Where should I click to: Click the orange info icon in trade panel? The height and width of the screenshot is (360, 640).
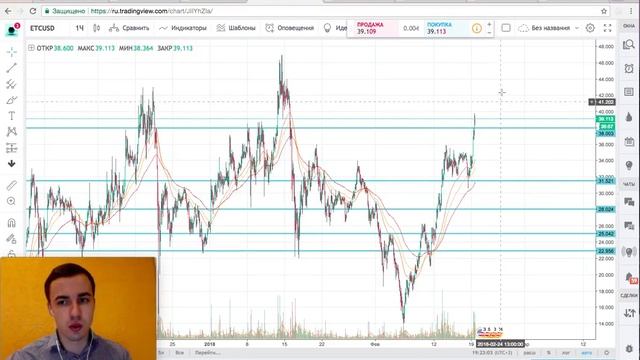(x=476, y=29)
